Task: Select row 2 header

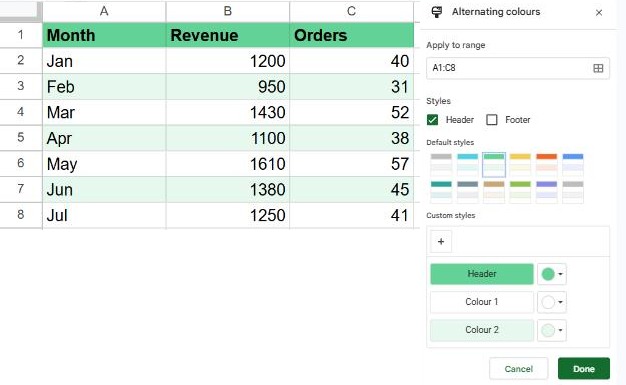Action: 21,61
